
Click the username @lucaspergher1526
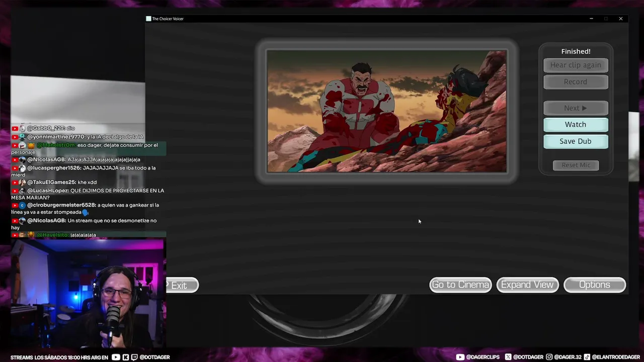tap(54, 168)
